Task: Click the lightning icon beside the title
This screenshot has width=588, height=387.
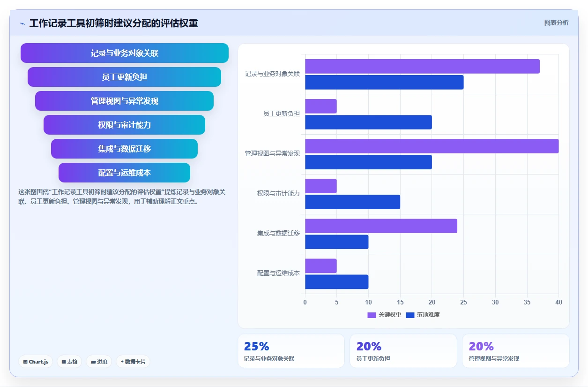Action: point(22,23)
